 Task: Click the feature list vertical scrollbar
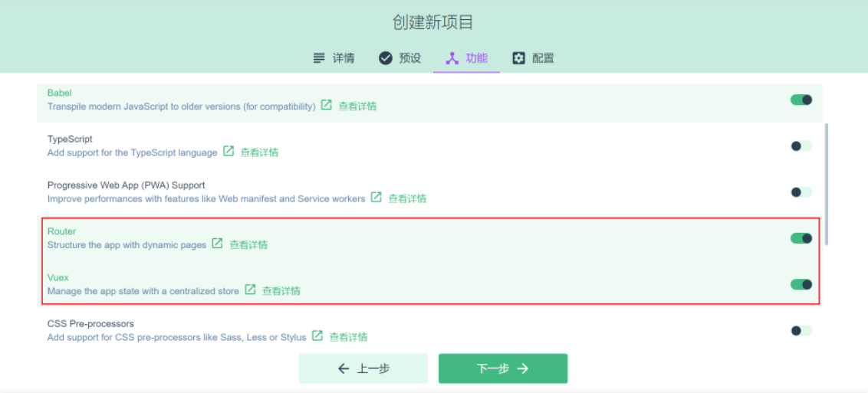[x=827, y=184]
